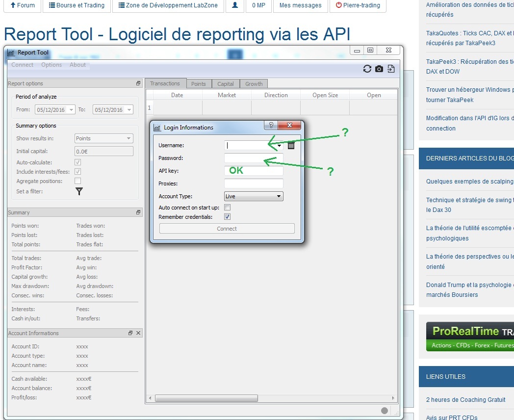
Task: Click the camera screenshot icon
Action: (379, 69)
